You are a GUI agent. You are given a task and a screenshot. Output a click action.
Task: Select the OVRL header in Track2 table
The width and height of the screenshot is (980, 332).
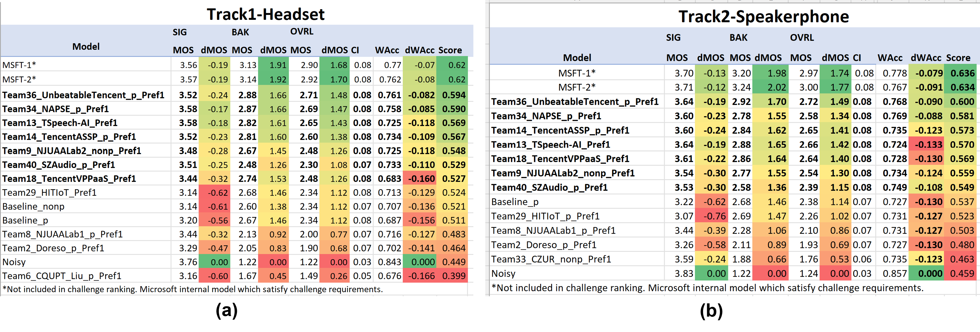pyautogui.click(x=802, y=38)
